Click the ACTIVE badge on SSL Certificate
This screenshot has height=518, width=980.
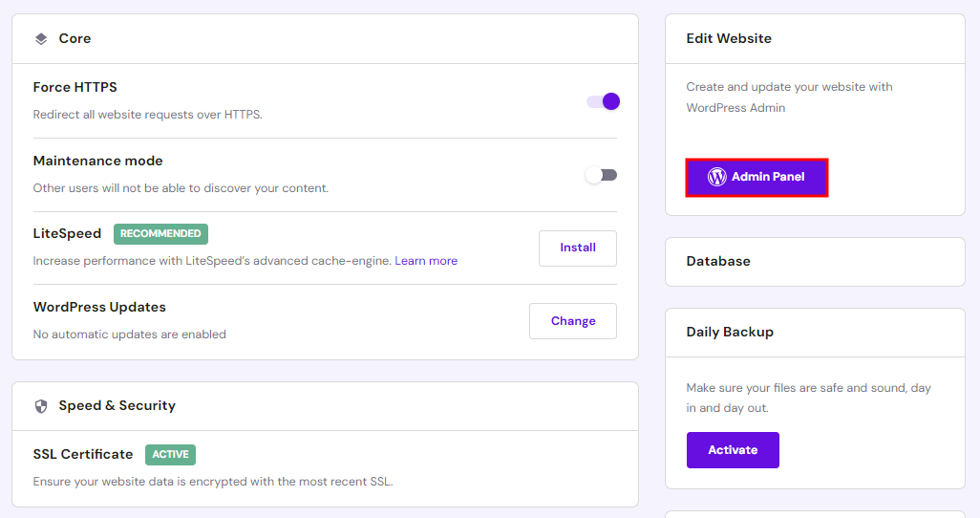pyautogui.click(x=170, y=455)
